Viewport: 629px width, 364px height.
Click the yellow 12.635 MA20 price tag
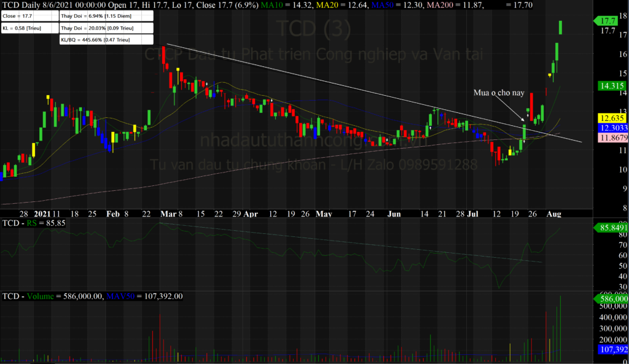(x=611, y=117)
